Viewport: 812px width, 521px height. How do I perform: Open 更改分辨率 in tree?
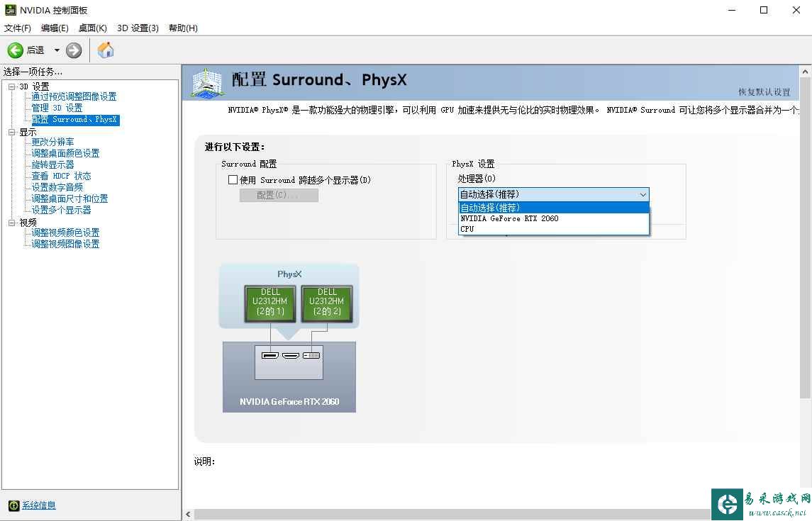pyautogui.click(x=52, y=142)
